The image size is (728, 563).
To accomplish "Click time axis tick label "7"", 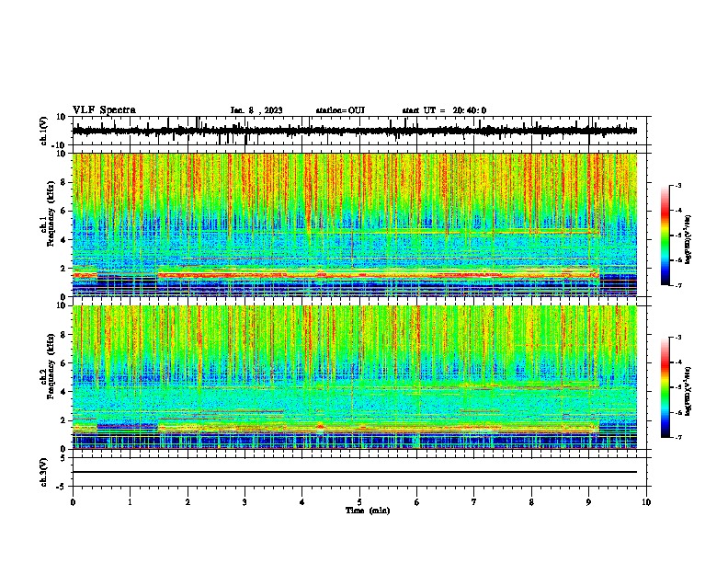I will 474,502.
